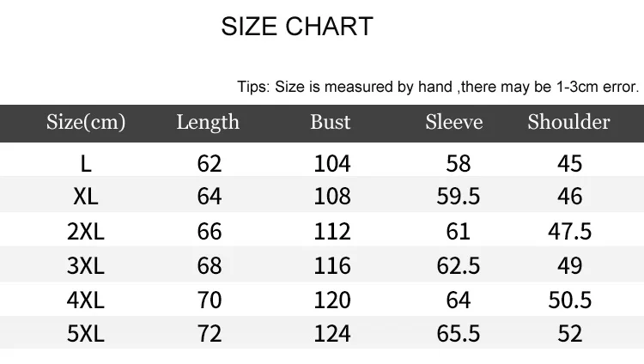This screenshot has height=364, width=644.
Task: Select the Bust column header
Action: click(331, 122)
